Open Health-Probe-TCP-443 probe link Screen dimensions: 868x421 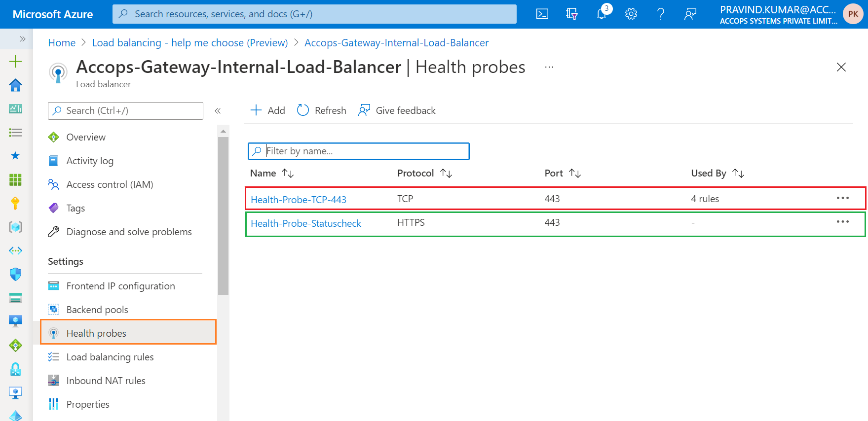tap(299, 200)
